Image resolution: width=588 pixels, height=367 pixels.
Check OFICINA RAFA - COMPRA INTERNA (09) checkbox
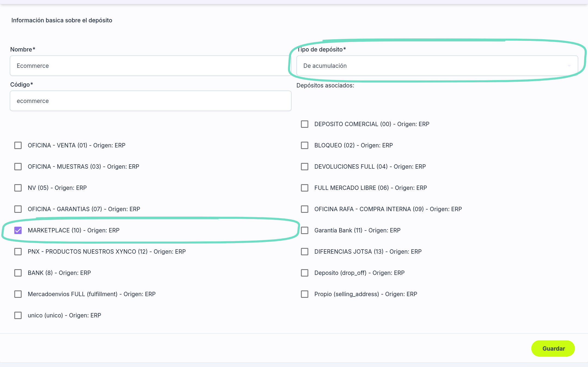pyautogui.click(x=305, y=209)
